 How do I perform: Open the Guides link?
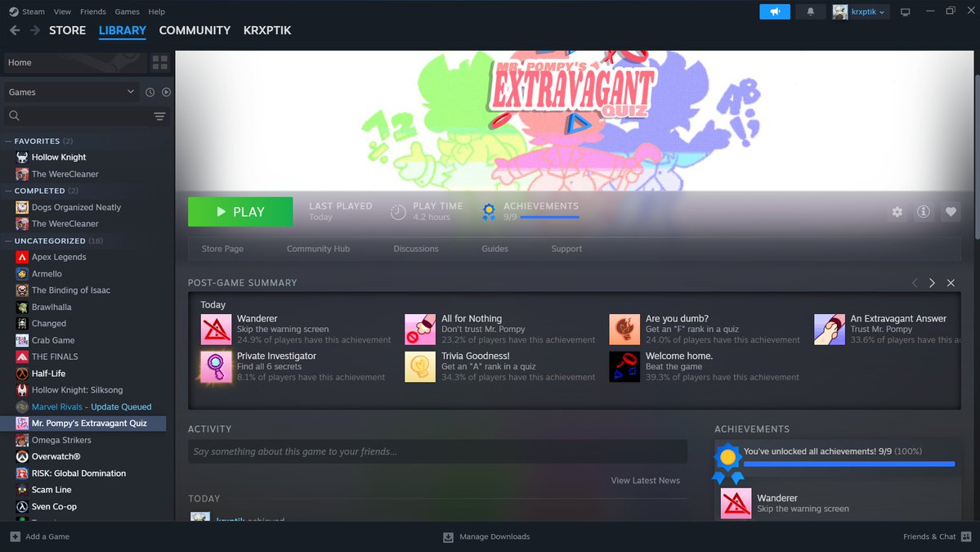494,249
